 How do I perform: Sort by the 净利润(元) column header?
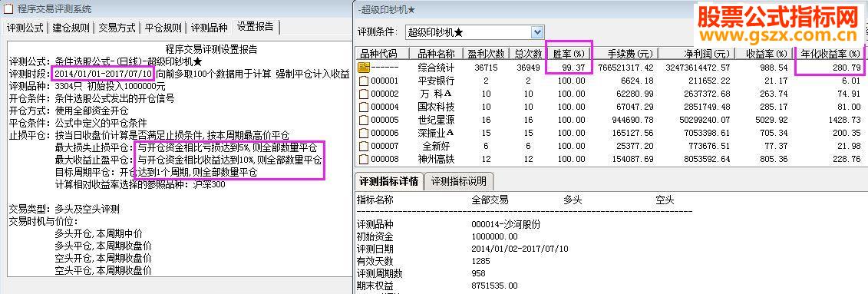click(x=696, y=54)
